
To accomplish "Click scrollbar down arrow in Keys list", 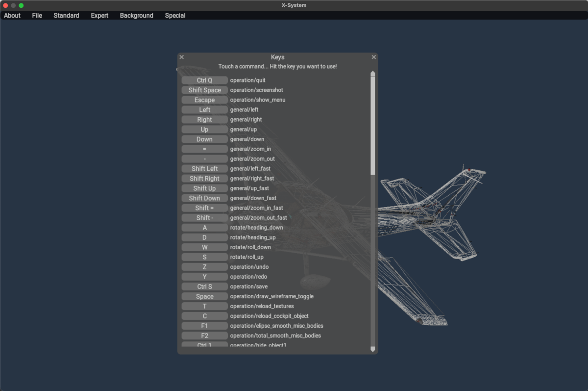I will point(373,349).
